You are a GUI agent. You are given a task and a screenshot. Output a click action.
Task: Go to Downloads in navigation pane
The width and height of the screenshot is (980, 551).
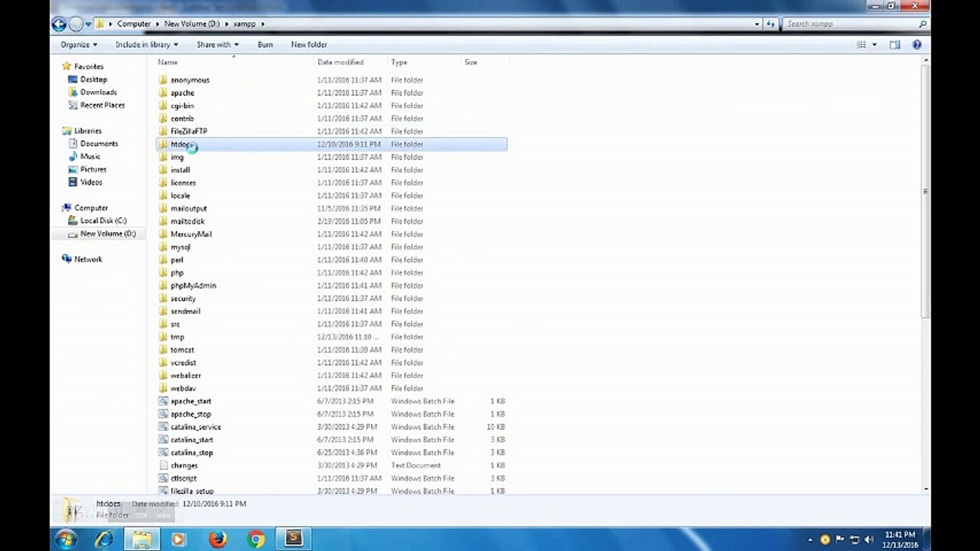click(x=99, y=93)
